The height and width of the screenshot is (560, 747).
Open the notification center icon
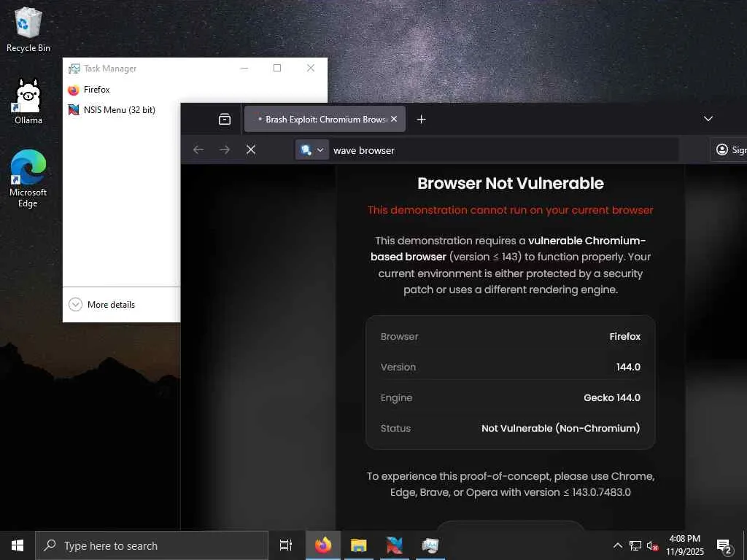pos(724,545)
